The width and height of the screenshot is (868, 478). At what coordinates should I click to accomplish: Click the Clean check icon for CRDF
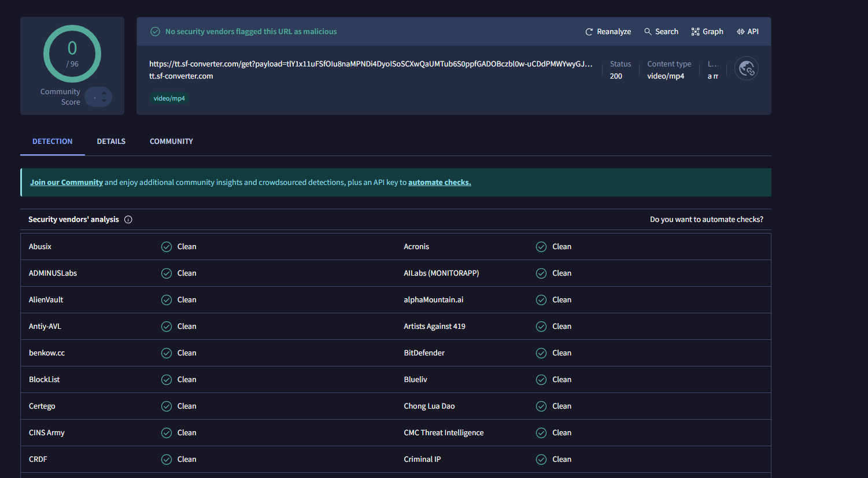pyautogui.click(x=167, y=460)
